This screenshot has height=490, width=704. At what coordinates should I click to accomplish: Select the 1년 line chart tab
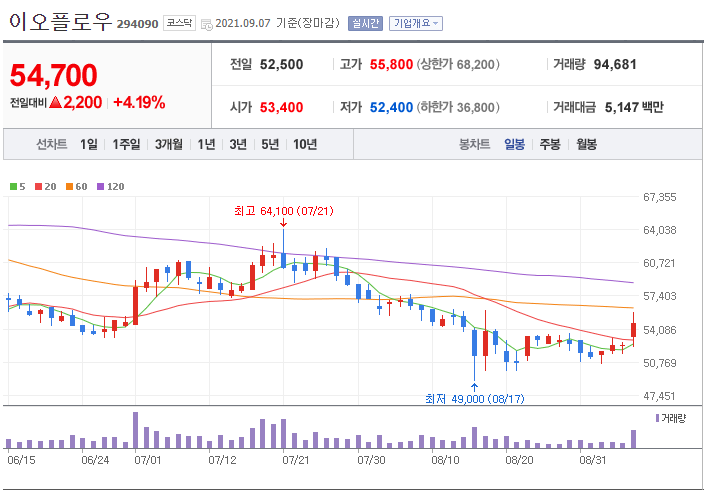(x=206, y=144)
